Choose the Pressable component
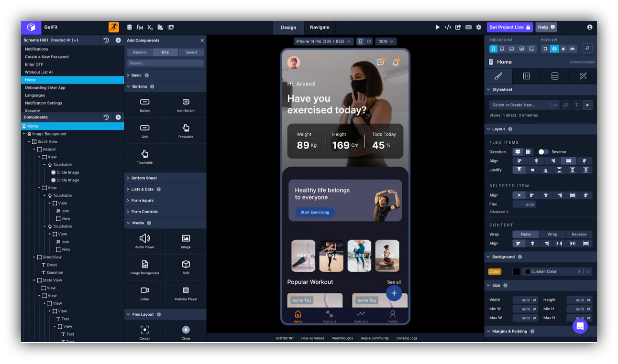The image size is (618, 364). 186,130
